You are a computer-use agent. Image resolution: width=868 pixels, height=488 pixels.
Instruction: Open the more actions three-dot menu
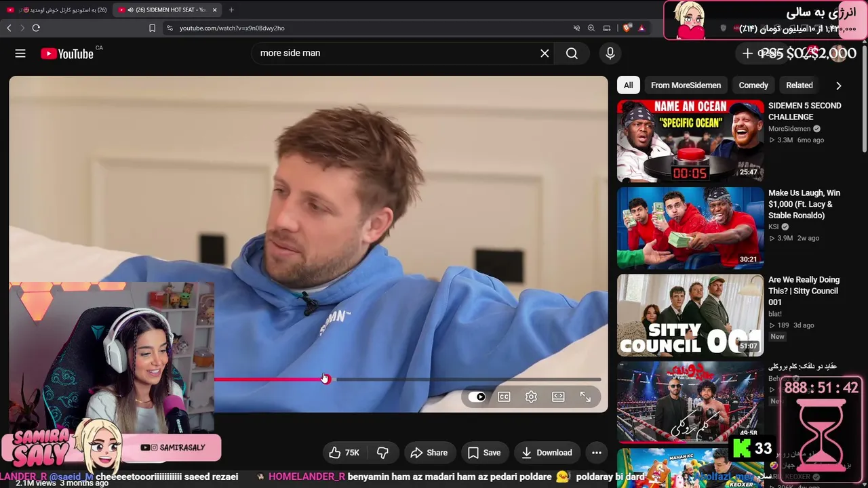click(x=597, y=453)
